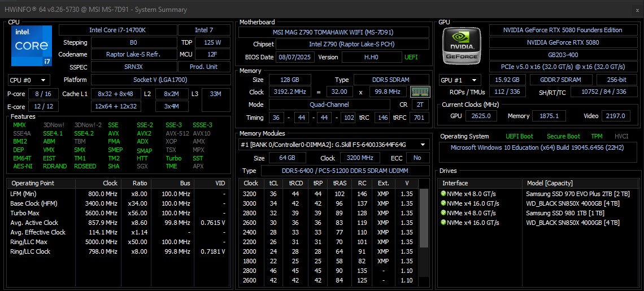Click green status icon for Samsung SSD 980
The image size is (644, 291).
pyautogui.click(x=443, y=213)
